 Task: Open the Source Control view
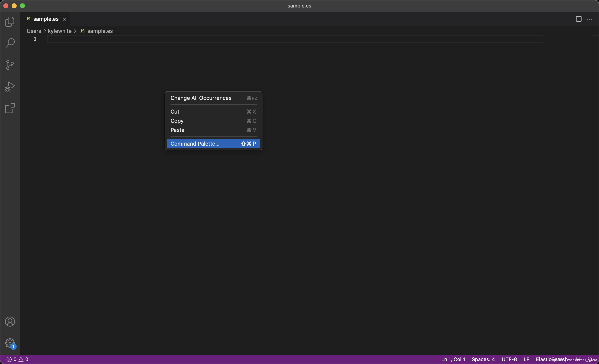coord(10,65)
